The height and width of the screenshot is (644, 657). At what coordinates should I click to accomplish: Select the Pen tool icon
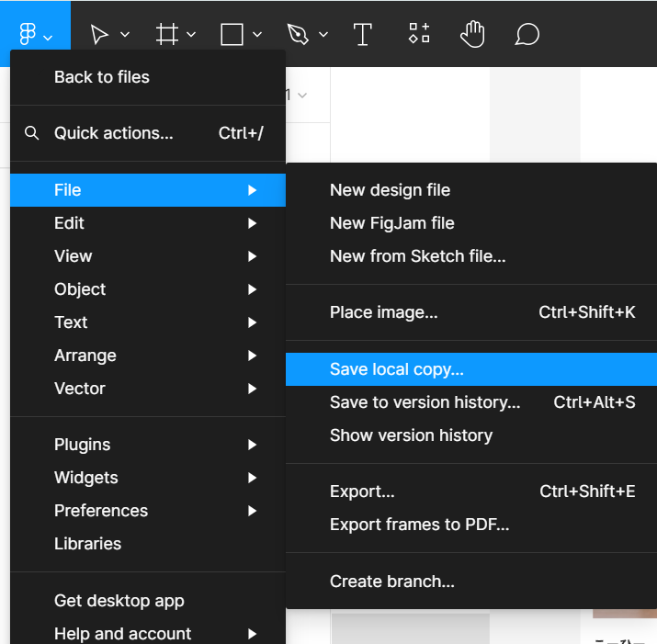point(298,35)
